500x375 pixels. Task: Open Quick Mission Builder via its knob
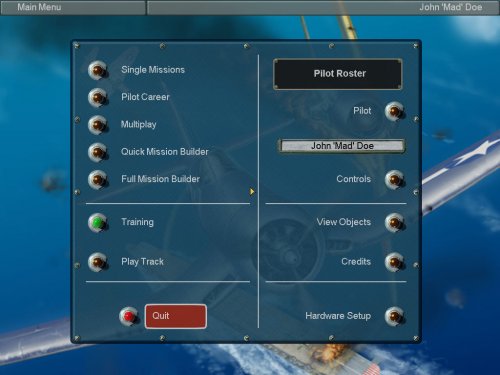click(x=98, y=152)
